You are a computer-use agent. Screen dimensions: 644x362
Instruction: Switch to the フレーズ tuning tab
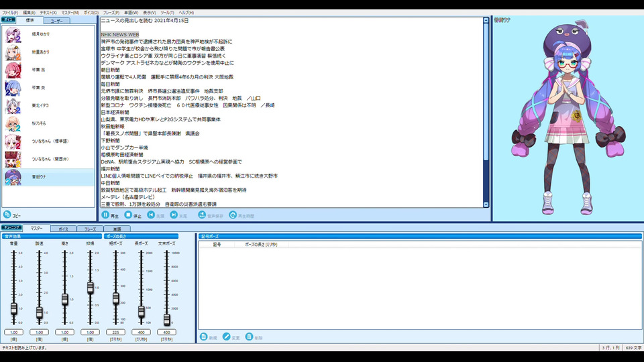(90, 229)
